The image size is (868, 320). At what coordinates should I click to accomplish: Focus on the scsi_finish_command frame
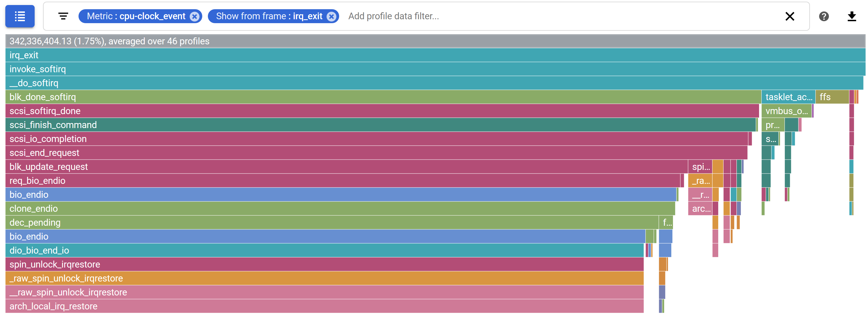[x=380, y=125]
